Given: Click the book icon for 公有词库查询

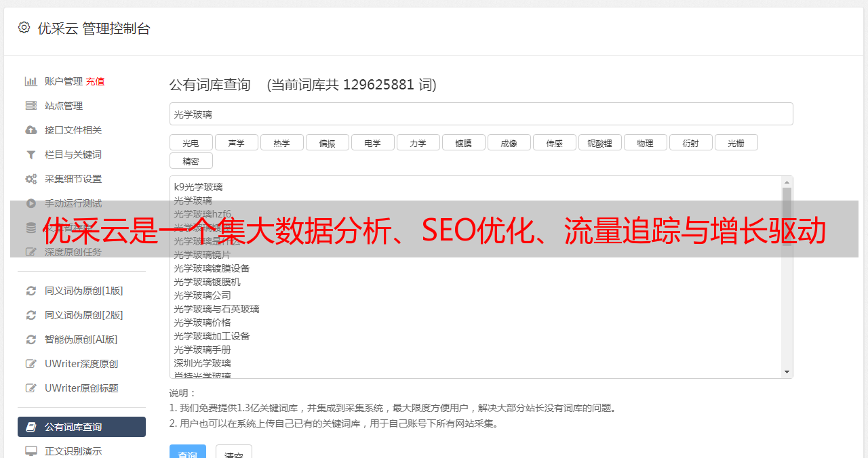Looking at the screenshot, I should (x=31, y=427).
